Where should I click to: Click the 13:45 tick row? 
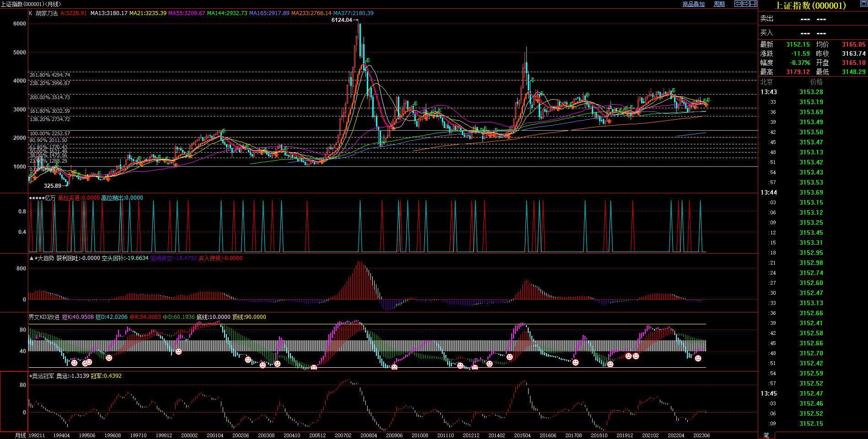769,393
